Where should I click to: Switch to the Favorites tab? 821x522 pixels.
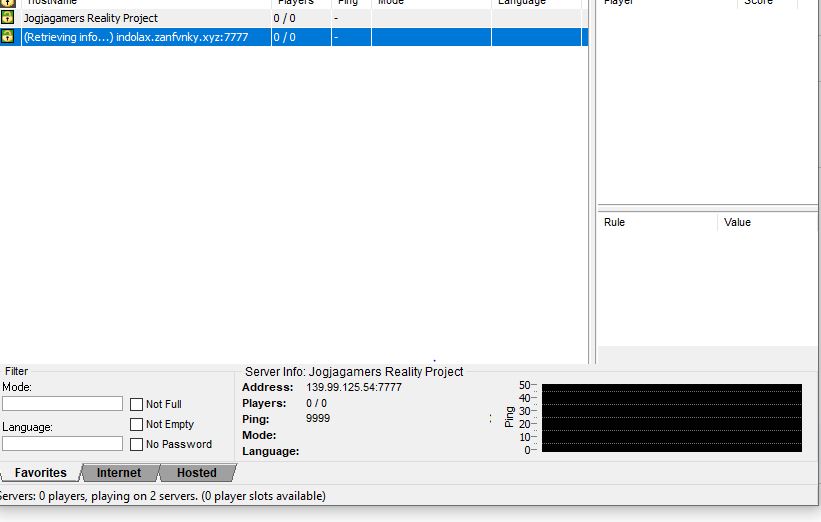tap(41, 473)
